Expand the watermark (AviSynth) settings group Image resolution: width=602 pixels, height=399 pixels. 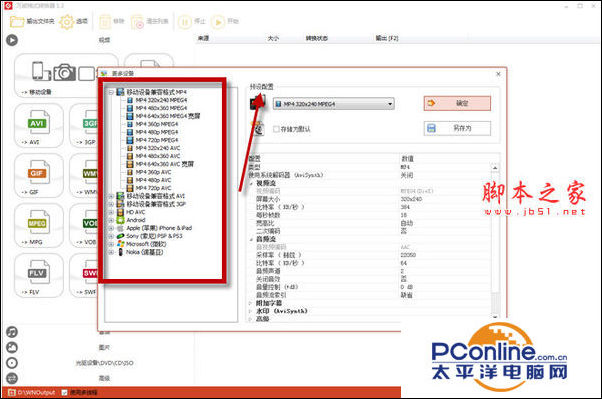pyautogui.click(x=251, y=311)
